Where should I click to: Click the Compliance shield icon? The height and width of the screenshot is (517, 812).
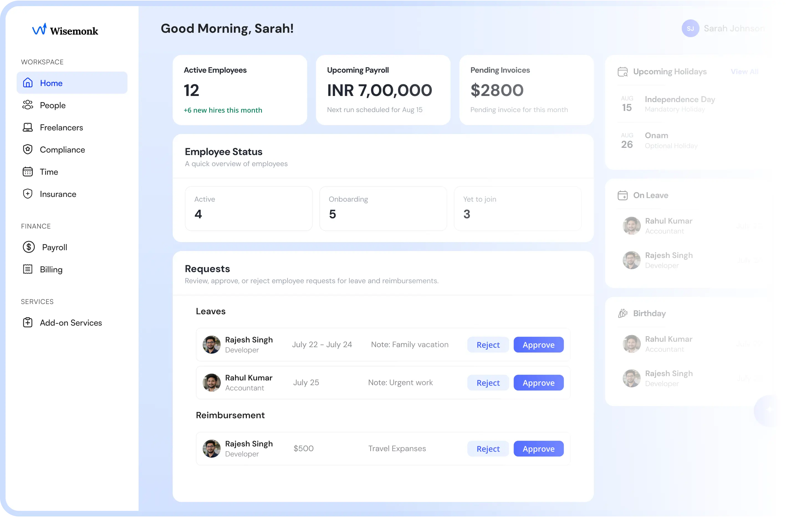pos(28,149)
